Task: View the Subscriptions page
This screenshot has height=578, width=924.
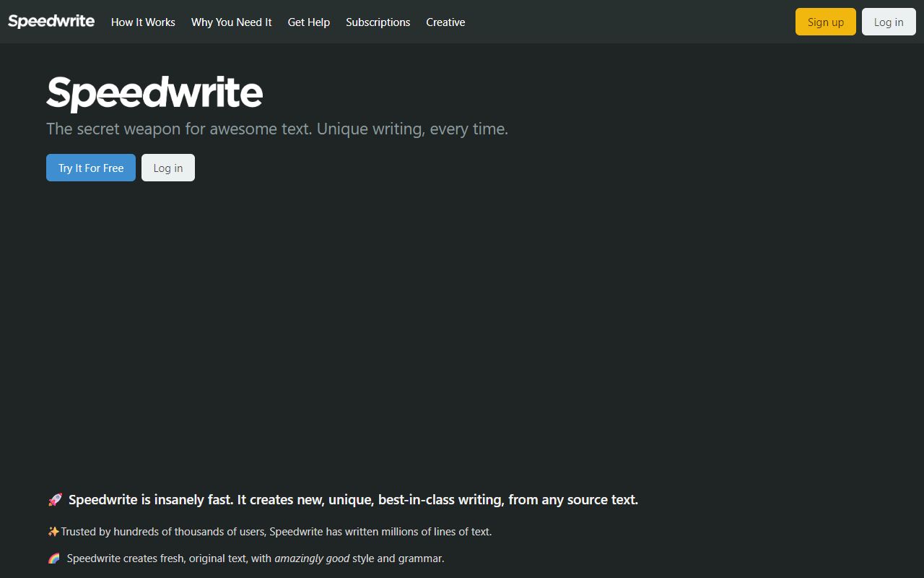Action: tap(378, 22)
